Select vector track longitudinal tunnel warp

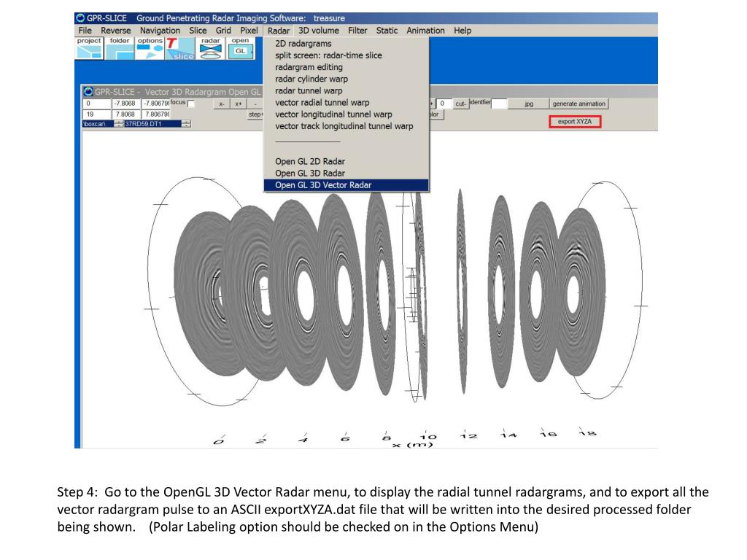[347, 126]
